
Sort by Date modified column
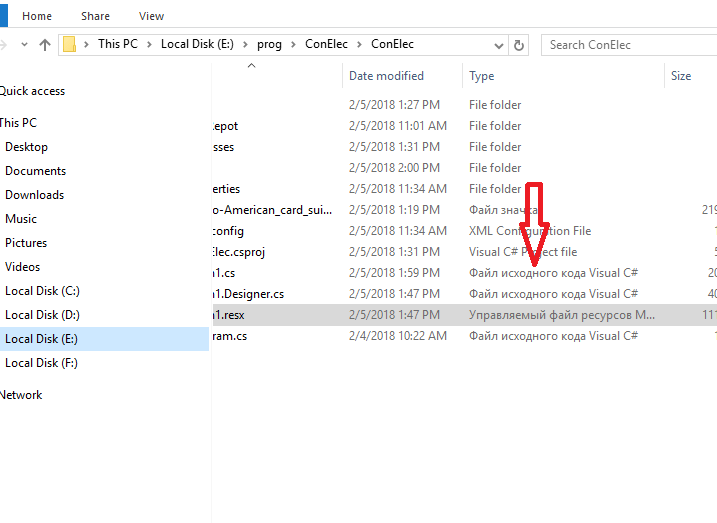[x=386, y=76]
